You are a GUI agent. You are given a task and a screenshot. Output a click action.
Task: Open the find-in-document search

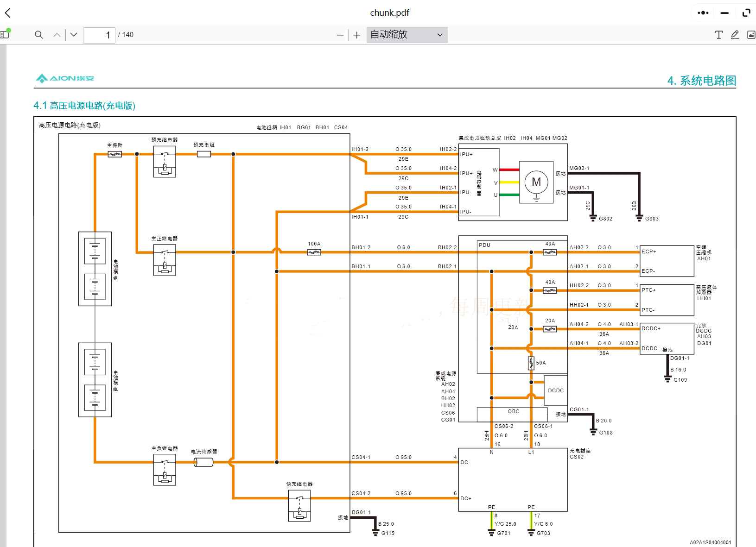(39, 35)
